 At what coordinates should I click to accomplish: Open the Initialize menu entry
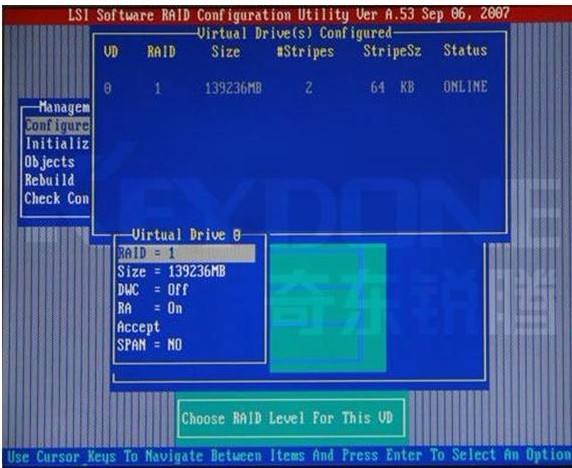[x=57, y=144]
